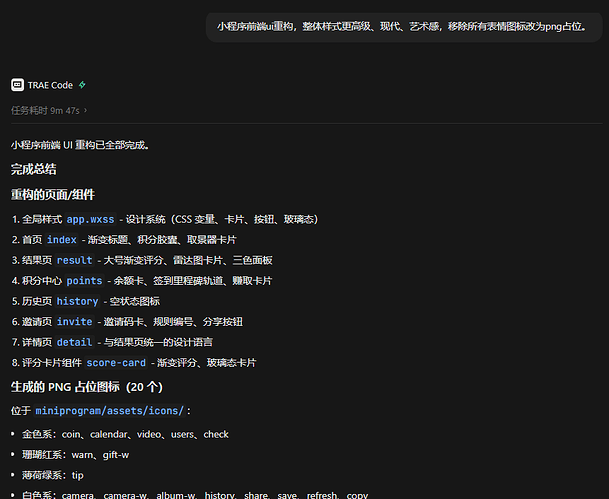Expand the task duration 9m 47s chevron
Viewport: 609px width, 499px height.
coord(85,111)
